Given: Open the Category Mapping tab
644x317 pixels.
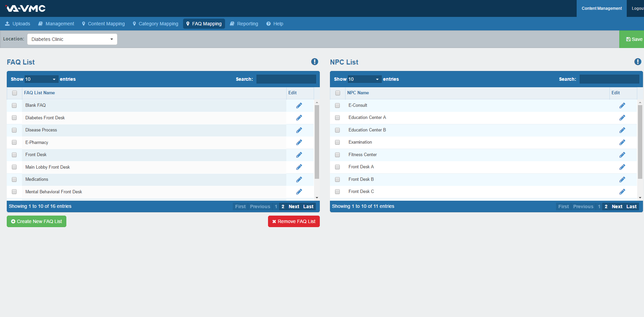Looking at the screenshot, I should tap(155, 24).
